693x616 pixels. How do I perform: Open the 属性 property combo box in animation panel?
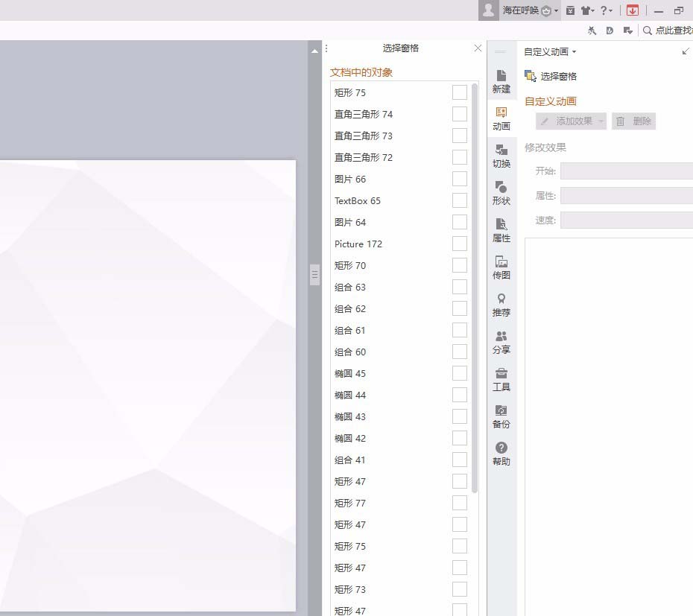tap(627, 196)
